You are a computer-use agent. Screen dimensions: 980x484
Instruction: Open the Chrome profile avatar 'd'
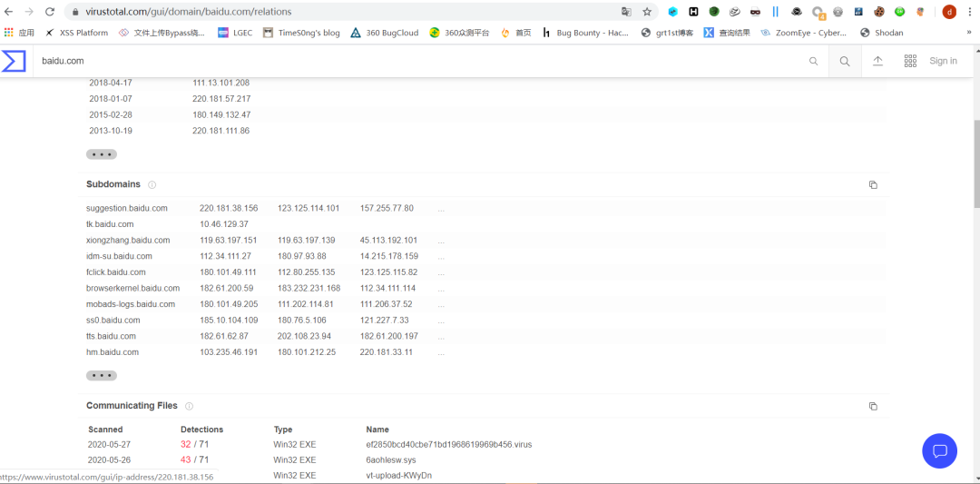949,11
